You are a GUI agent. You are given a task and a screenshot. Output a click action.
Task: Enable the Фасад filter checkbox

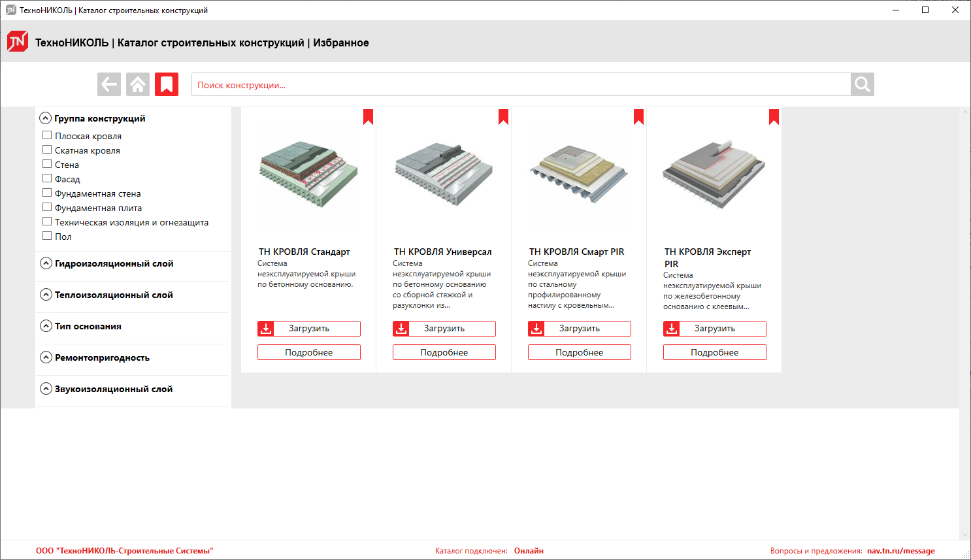(47, 178)
